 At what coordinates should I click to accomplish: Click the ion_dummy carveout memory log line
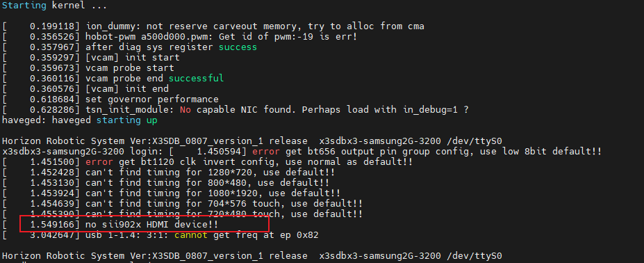pos(213,26)
